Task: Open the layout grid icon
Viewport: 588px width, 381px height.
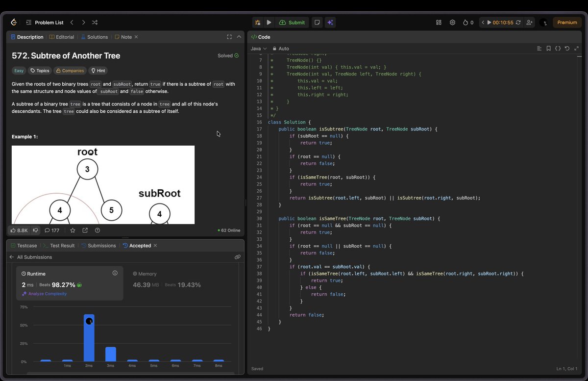Action: click(439, 23)
